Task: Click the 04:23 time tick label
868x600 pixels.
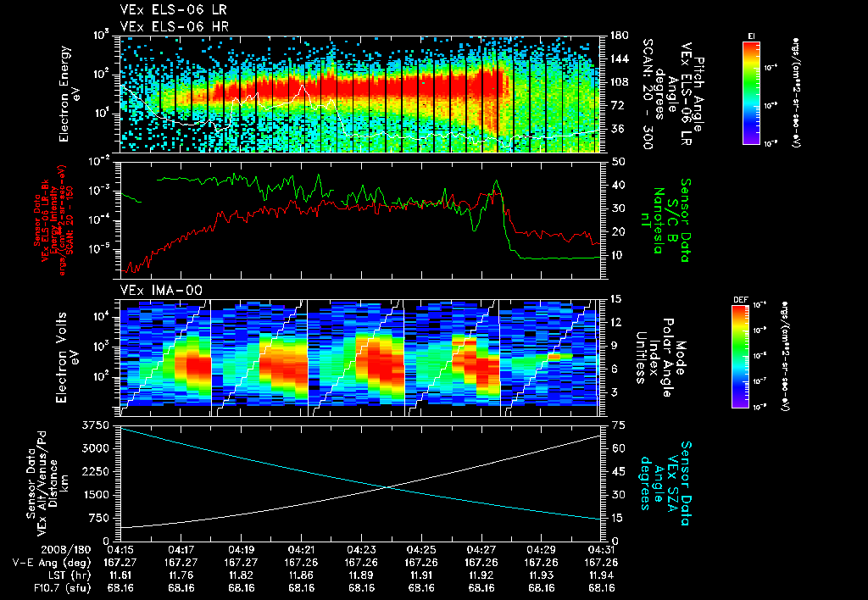Action: [361, 551]
